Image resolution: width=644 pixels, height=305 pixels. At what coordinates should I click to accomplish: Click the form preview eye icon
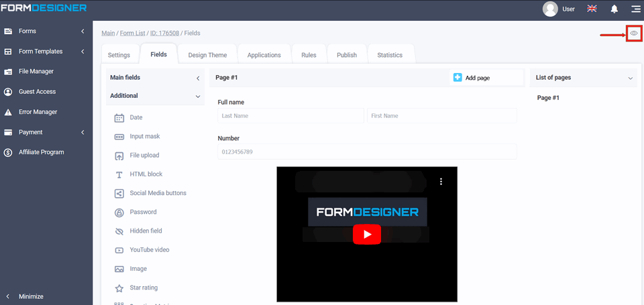click(634, 33)
